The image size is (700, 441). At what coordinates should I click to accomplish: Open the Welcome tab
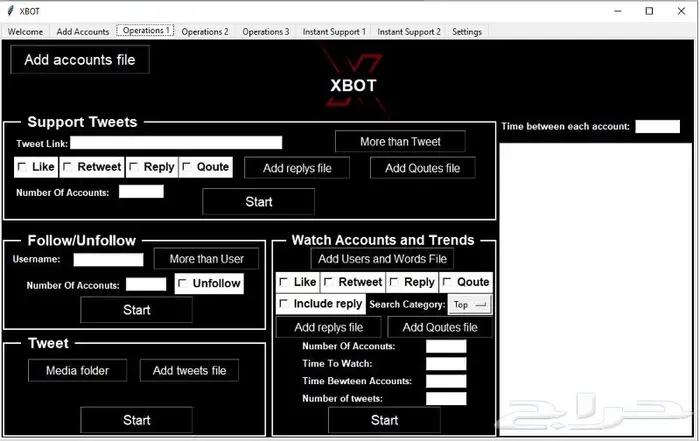point(25,32)
